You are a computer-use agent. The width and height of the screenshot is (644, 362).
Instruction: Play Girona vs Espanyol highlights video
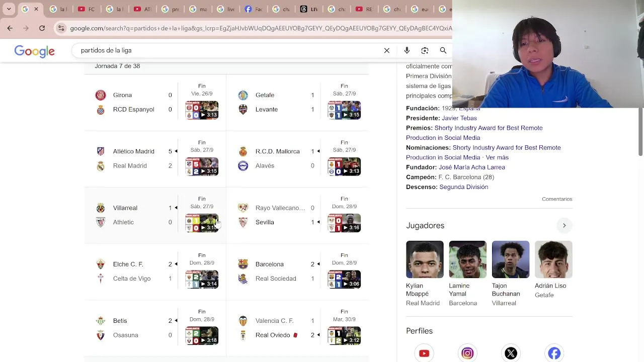(202, 110)
